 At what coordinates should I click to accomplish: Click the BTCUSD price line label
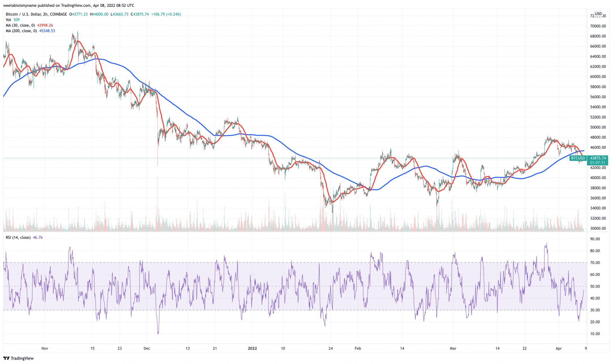[x=578, y=158]
